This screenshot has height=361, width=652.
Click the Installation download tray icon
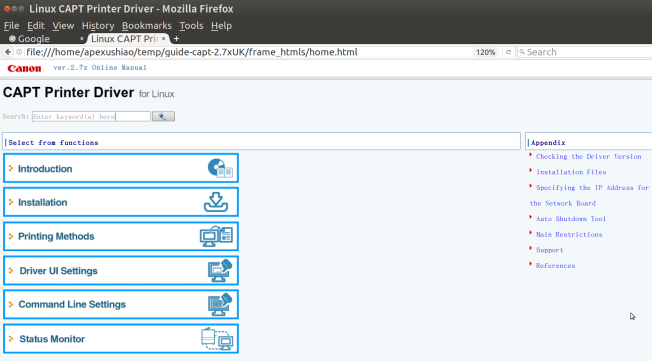[x=216, y=202]
